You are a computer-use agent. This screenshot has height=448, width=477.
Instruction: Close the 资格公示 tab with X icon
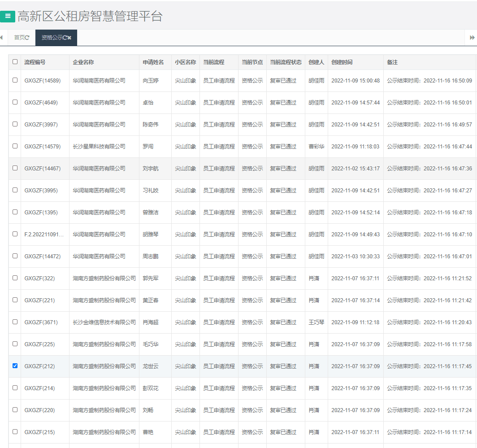pyautogui.click(x=69, y=38)
